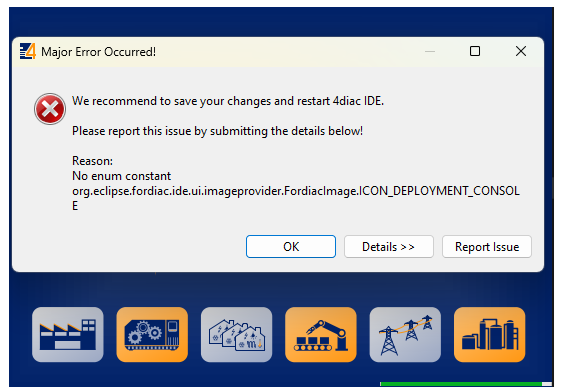
Task: Select the power transmission towers icon
Action: click(405, 335)
